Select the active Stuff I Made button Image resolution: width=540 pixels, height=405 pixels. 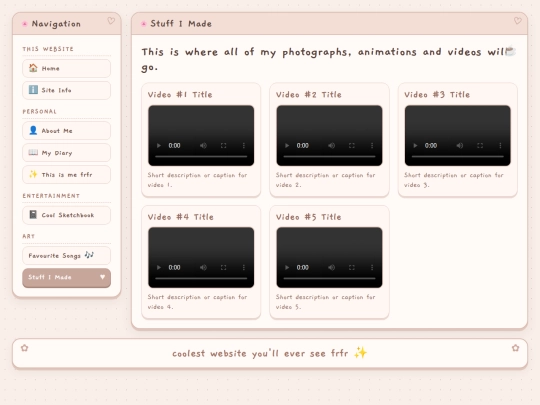[x=66, y=278]
